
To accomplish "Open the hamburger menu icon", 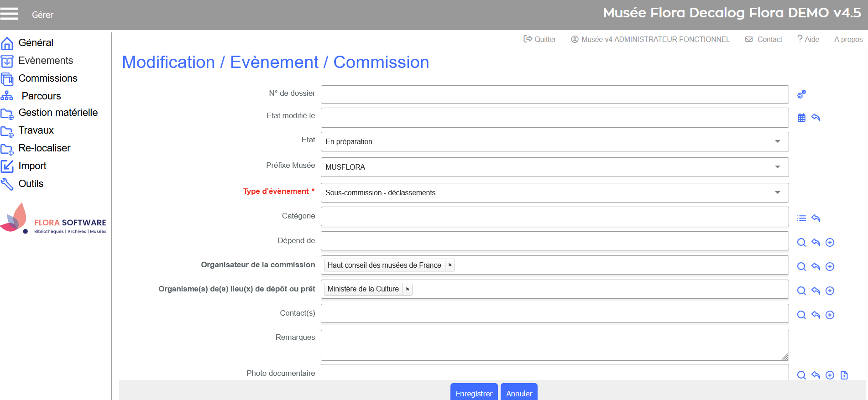I will [9, 14].
